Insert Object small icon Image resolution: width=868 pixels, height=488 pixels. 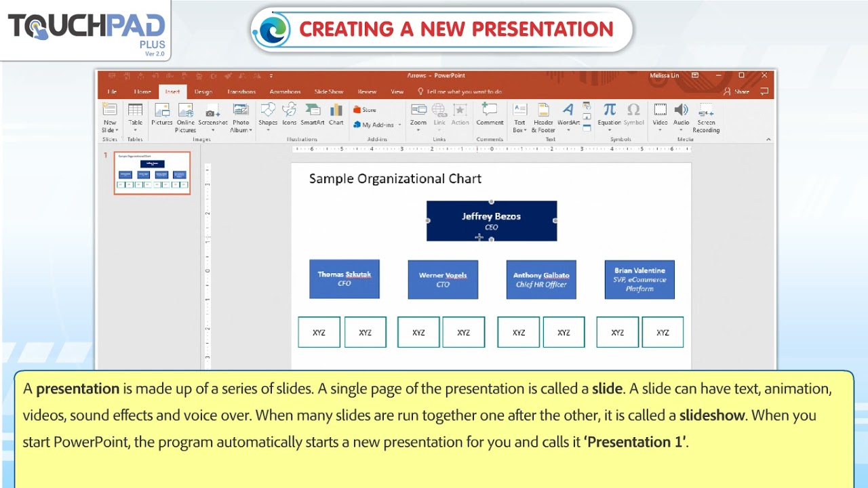(x=587, y=127)
